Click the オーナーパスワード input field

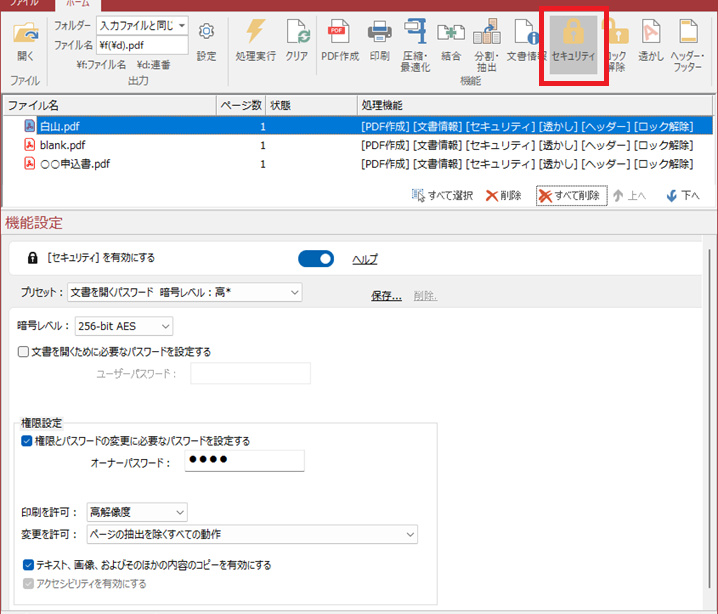pos(243,461)
